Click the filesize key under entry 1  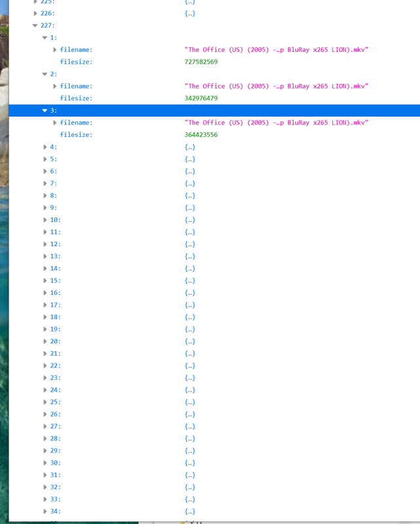click(x=76, y=62)
